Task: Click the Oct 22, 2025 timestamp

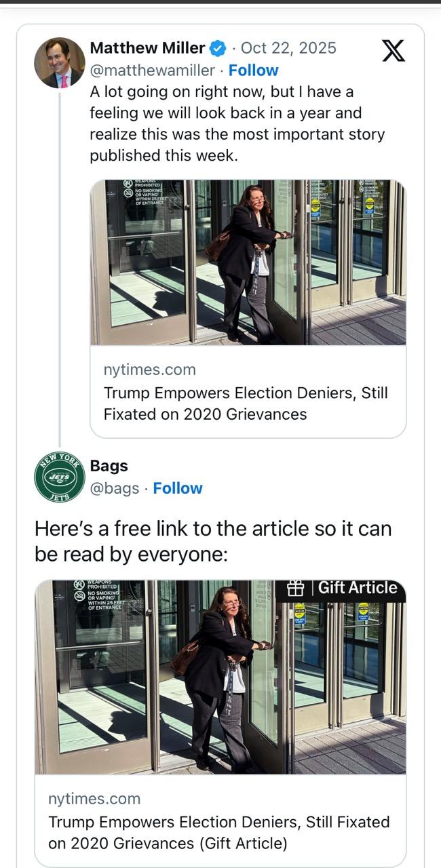Action: (x=288, y=48)
